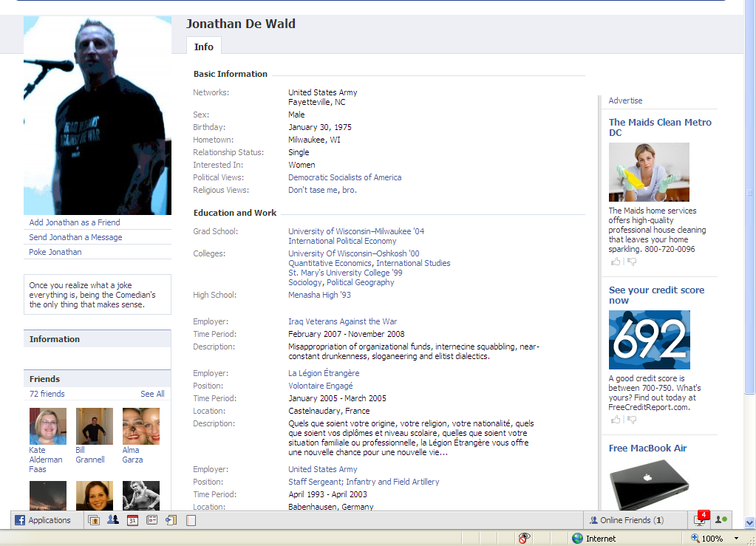This screenshot has width=756, height=546.
Task: Click See All friends link
Action: pyautogui.click(x=152, y=394)
